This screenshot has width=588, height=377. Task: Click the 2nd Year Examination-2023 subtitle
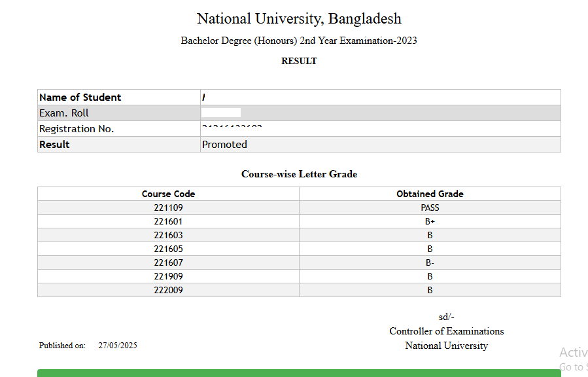click(299, 41)
